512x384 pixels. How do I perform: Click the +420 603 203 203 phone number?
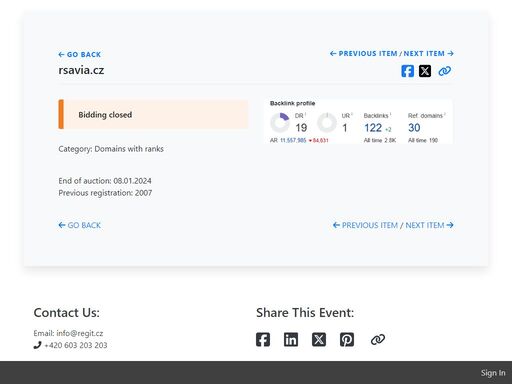pyautogui.click(x=76, y=345)
